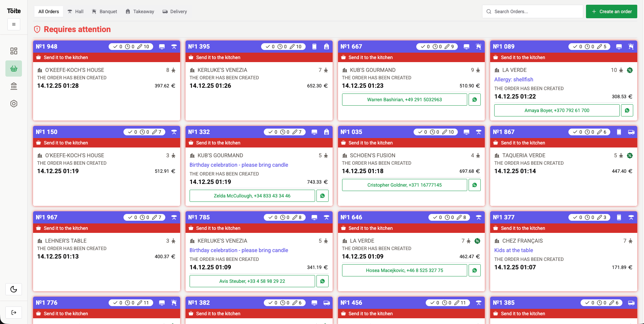Select the green orders basket icon in sidebar
The height and width of the screenshot is (324, 644).
coord(13,69)
